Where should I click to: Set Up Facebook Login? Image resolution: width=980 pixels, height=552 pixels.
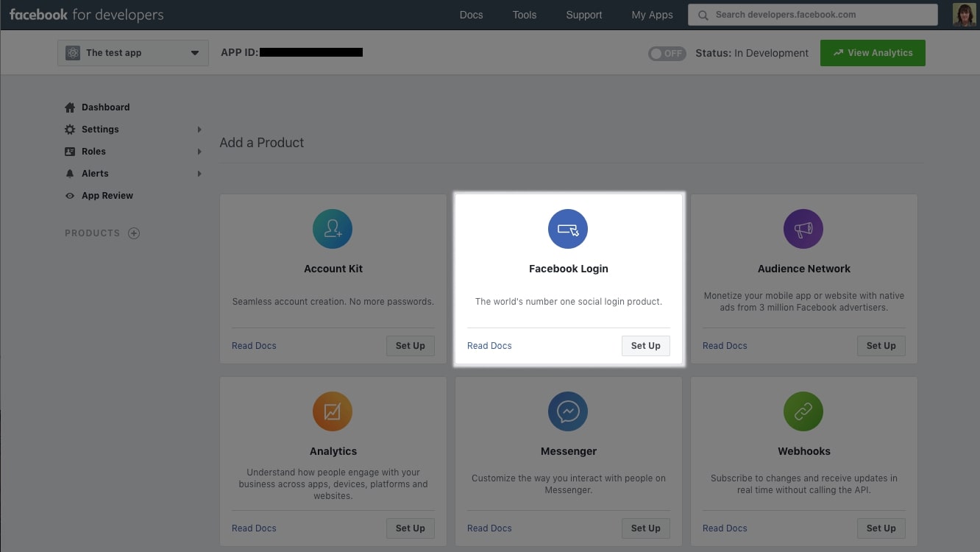point(646,346)
